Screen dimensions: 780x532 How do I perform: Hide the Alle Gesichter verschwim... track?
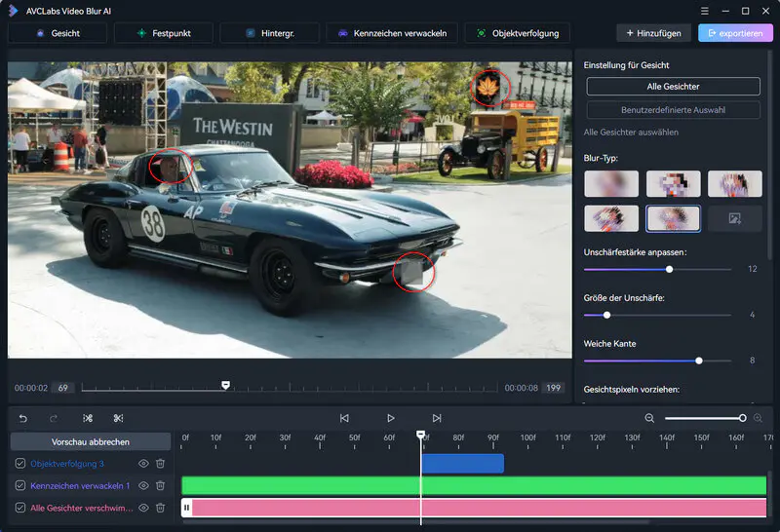click(x=143, y=508)
